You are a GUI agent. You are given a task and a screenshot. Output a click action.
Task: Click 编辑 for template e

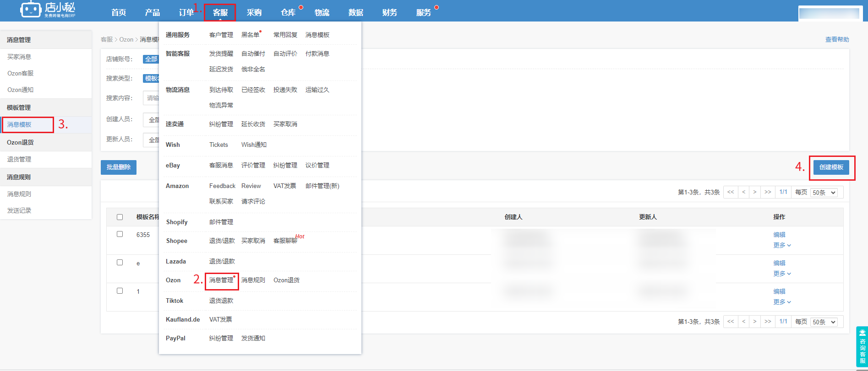[x=779, y=263]
